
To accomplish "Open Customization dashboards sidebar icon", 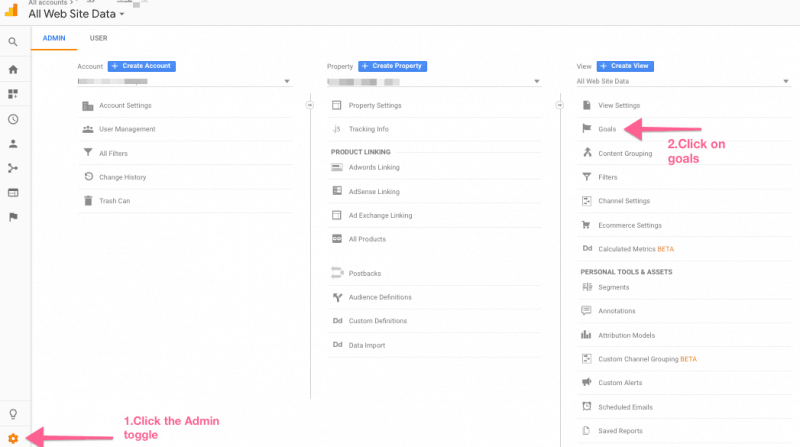I will click(13, 94).
